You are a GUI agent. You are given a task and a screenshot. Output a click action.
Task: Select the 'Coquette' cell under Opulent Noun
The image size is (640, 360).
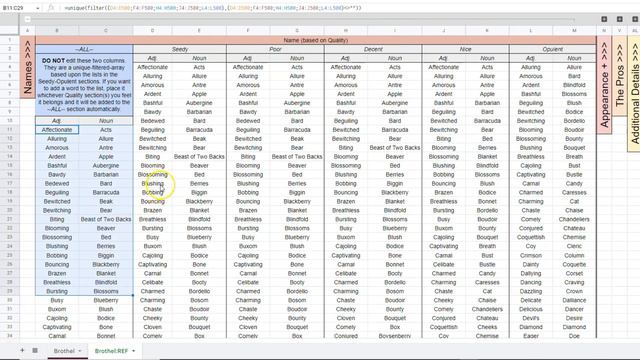click(574, 264)
